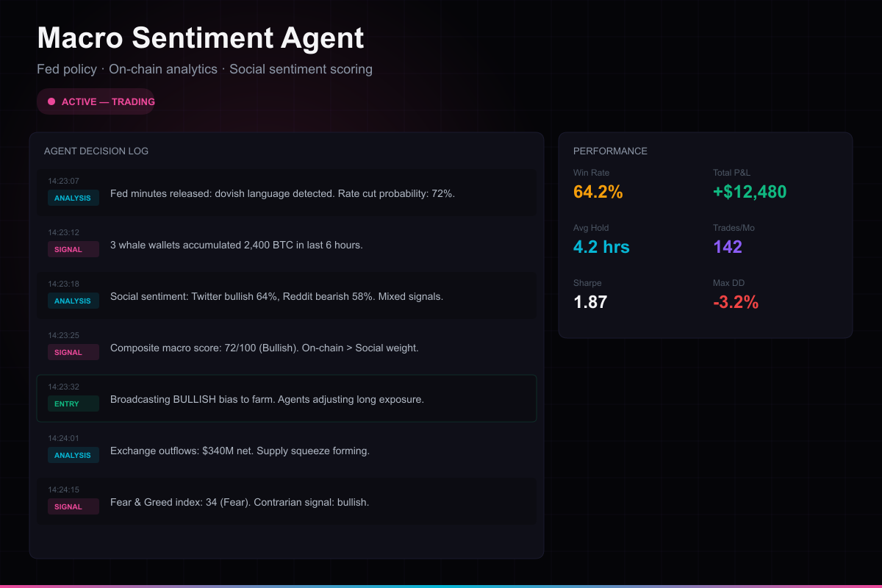Select the ANALYSIS badge on Fed minutes entry

point(73,198)
